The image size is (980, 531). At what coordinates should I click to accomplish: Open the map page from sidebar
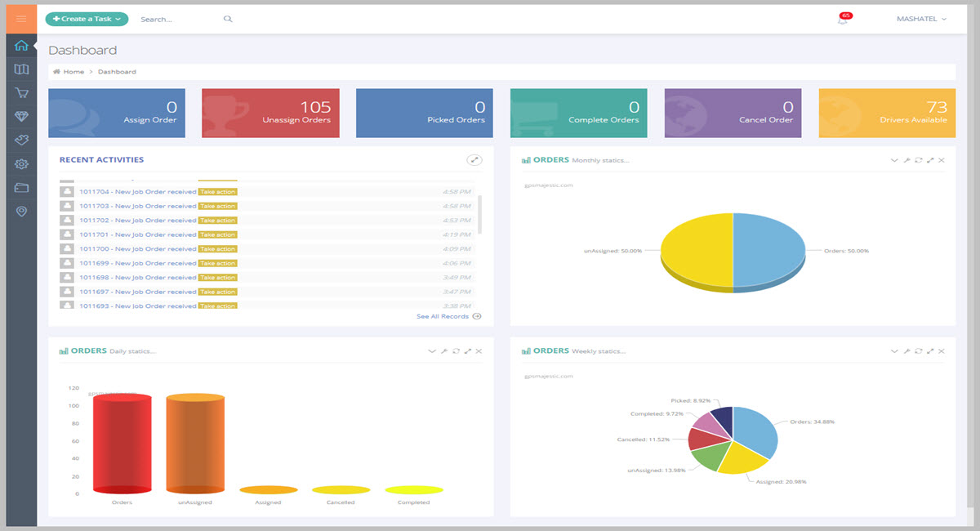coord(21,70)
